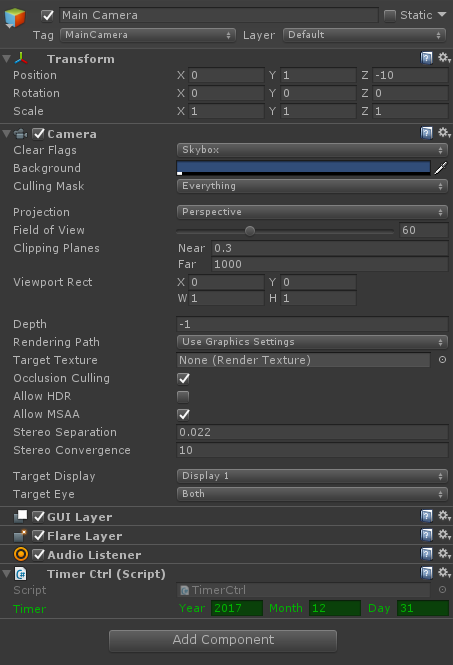The height and width of the screenshot is (665, 453).
Task: Click Far clipping plane field 1000
Action: [x=330, y=264]
